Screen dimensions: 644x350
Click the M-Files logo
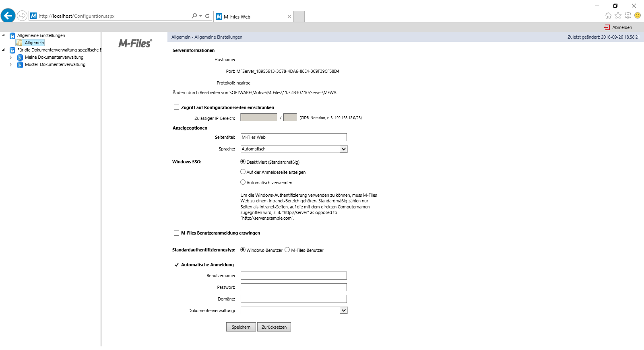[x=135, y=43]
